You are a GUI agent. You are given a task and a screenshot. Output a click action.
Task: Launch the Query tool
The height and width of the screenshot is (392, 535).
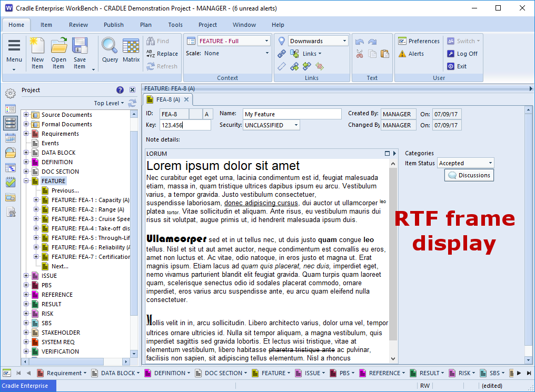click(x=110, y=50)
